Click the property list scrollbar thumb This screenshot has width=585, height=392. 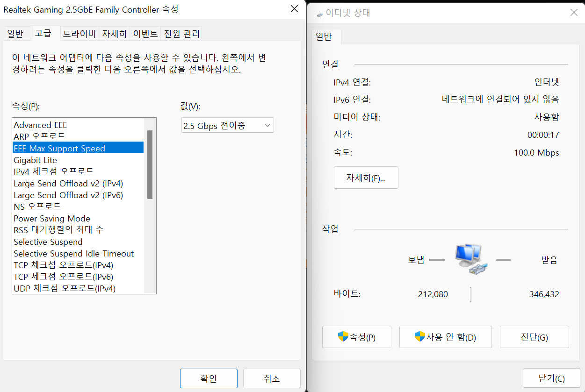[150, 164]
